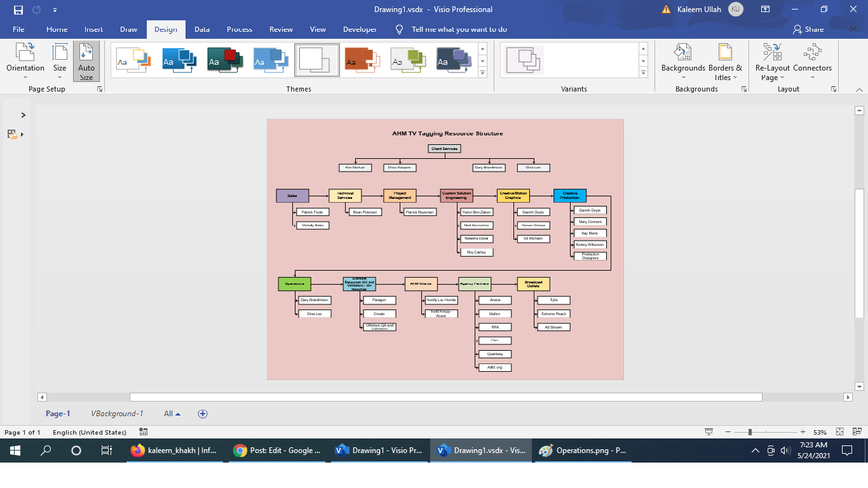This screenshot has height=488, width=868.
Task: Expand the All pages dropdown near sheet tabs
Action: [x=170, y=413]
